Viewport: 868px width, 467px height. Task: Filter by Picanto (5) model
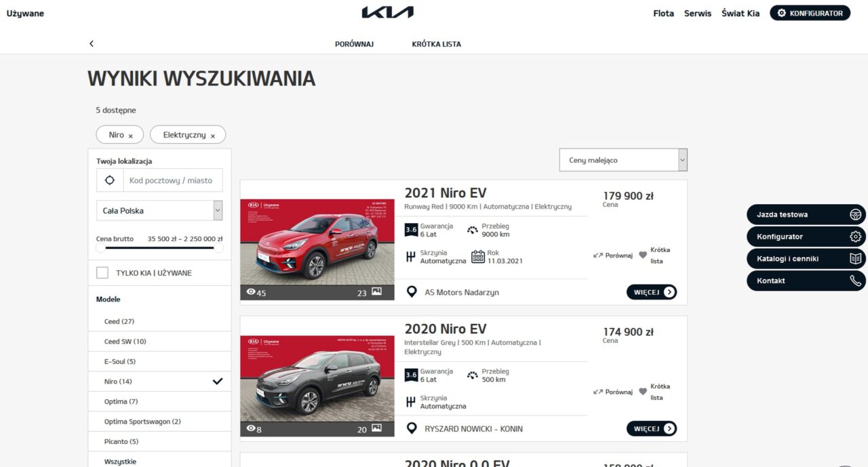(x=159, y=441)
